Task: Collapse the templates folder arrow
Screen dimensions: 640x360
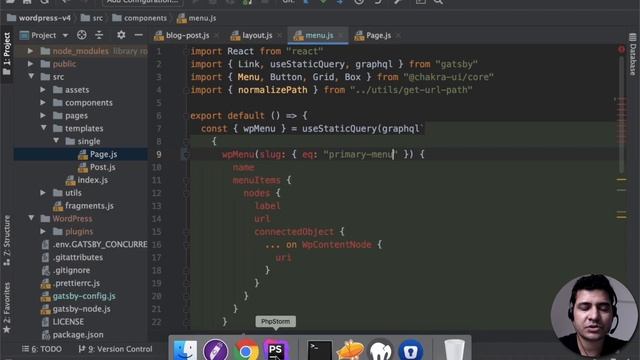Action: click(x=44, y=128)
